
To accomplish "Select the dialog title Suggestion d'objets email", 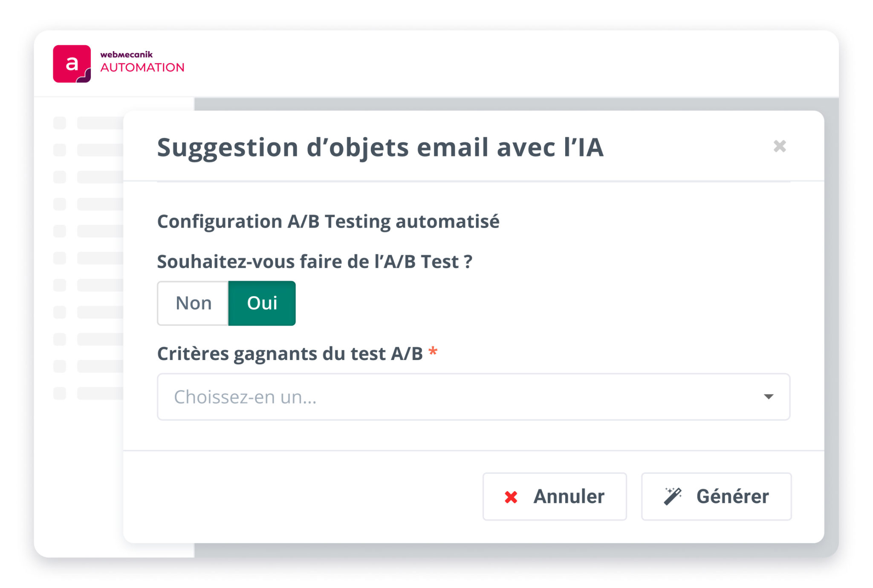I will (x=381, y=147).
